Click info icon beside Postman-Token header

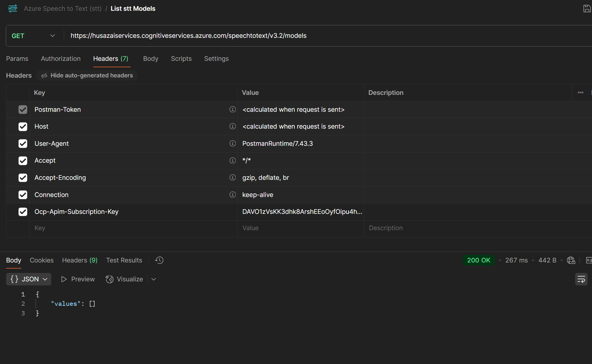232,109
